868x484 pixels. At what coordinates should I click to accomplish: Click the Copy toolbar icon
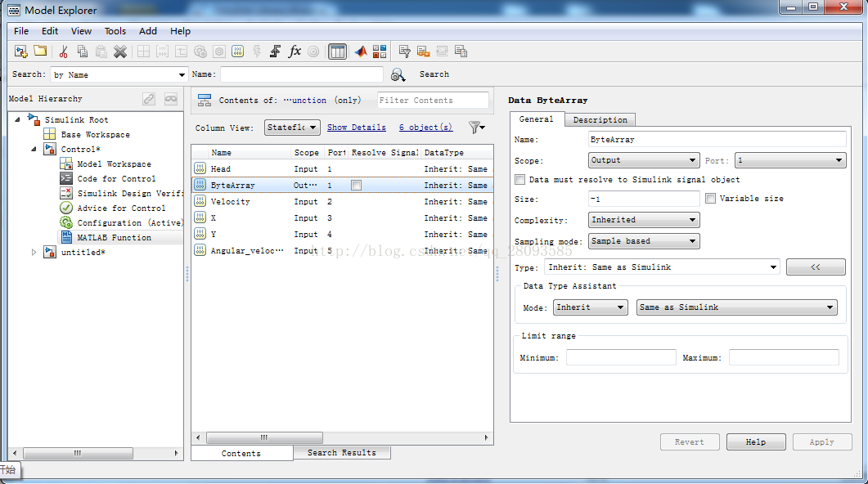(83, 52)
